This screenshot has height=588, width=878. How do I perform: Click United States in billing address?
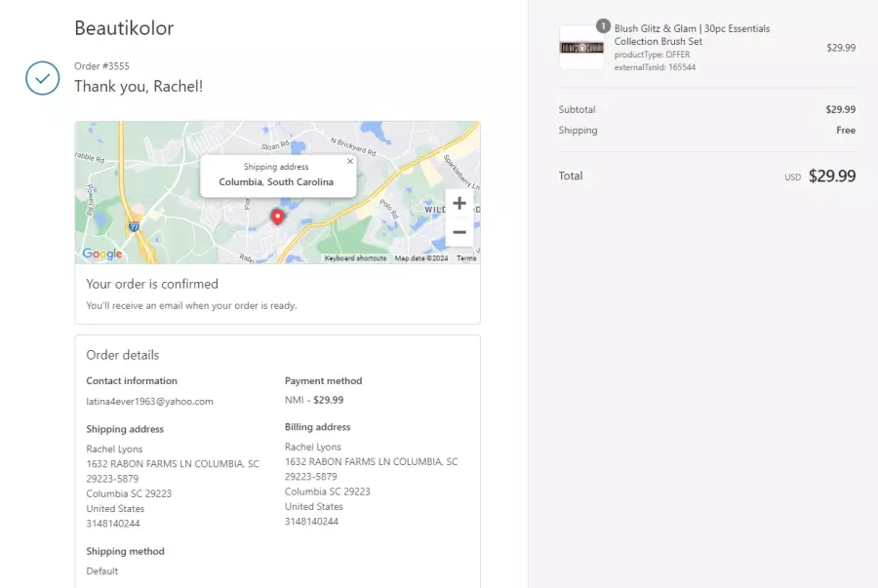tap(314, 506)
